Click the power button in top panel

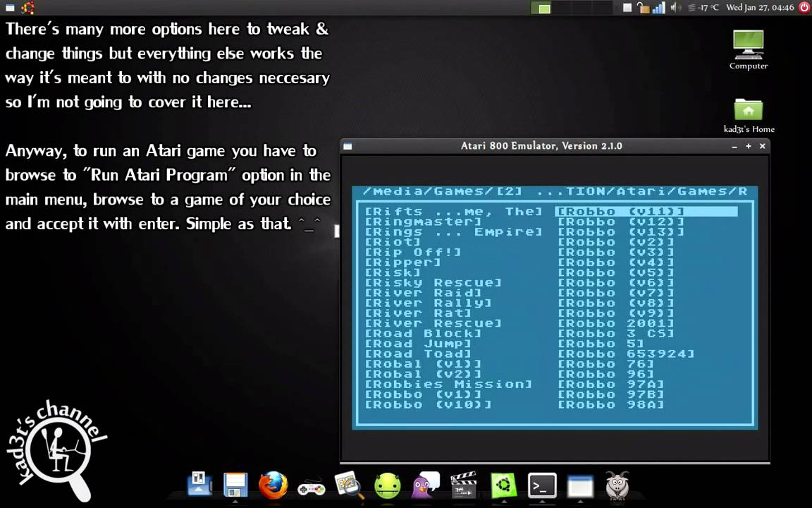tap(804, 7)
